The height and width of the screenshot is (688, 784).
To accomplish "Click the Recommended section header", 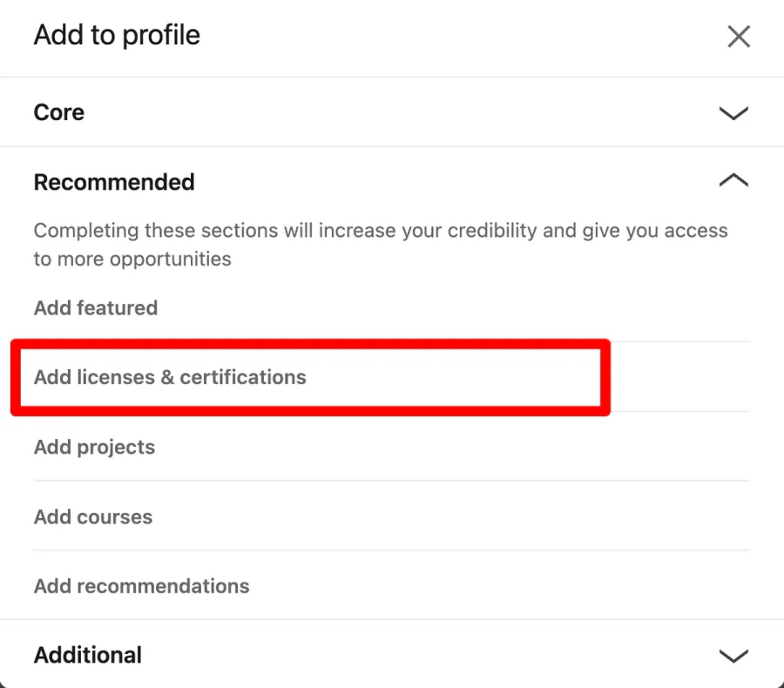I will [x=113, y=182].
